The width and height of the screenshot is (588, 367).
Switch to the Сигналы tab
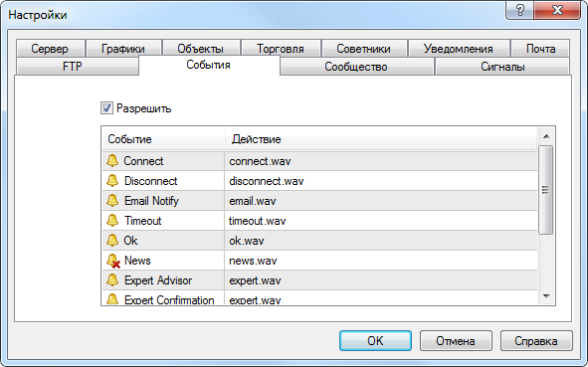click(502, 67)
